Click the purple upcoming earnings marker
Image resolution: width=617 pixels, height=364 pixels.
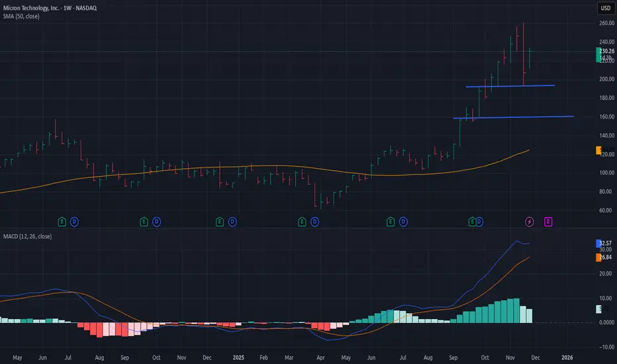click(x=548, y=222)
